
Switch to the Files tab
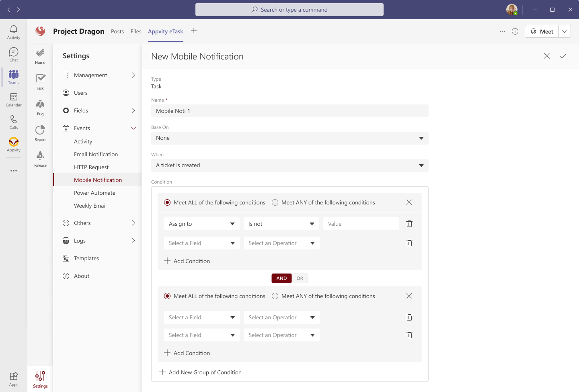point(136,31)
